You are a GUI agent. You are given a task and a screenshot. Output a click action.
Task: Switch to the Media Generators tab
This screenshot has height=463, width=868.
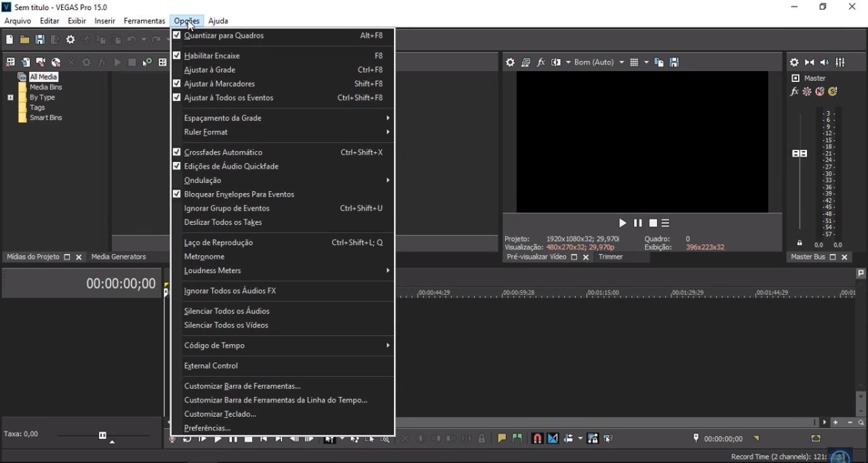pos(119,257)
